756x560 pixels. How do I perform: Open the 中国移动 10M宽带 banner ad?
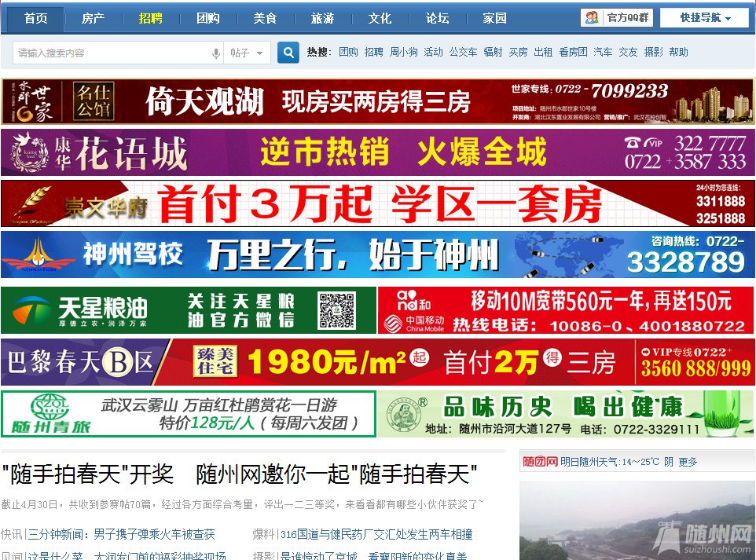[566, 310]
